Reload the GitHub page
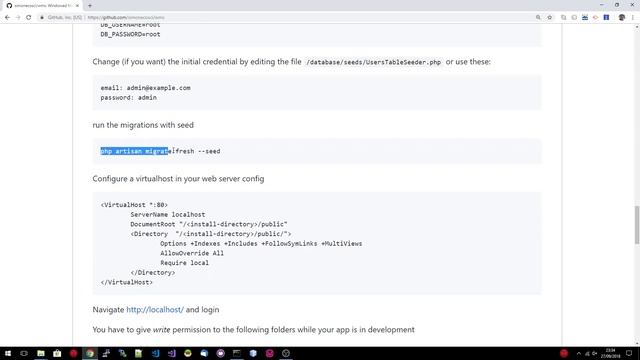Viewport: 640px width, 360px height. [29, 18]
